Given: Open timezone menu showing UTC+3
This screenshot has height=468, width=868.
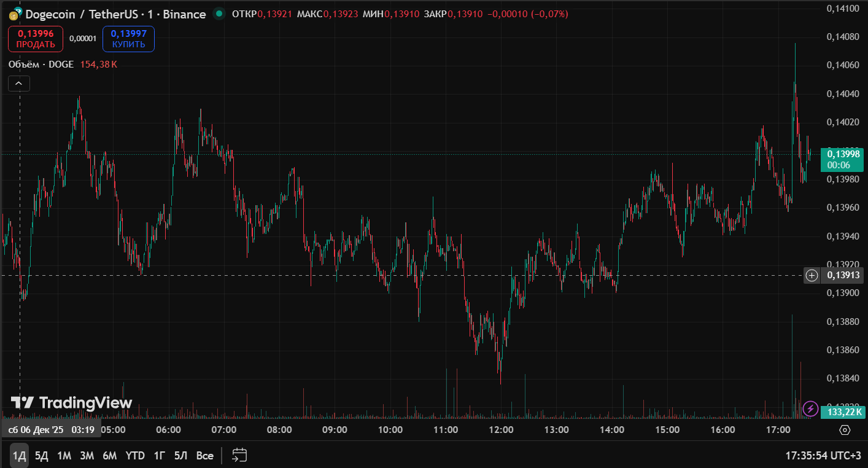Looking at the screenshot, I should coord(823,456).
